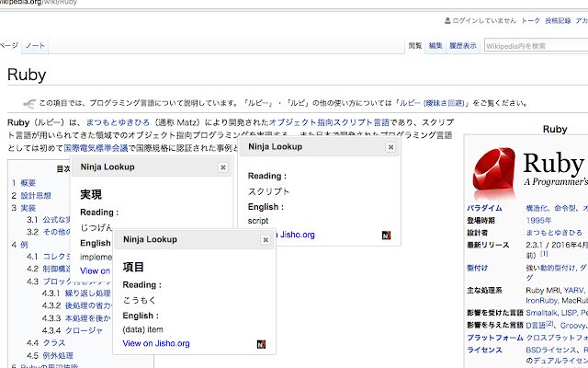588x368 pixels.
Task: Click reference [2] after D言語
Action: pos(549,323)
